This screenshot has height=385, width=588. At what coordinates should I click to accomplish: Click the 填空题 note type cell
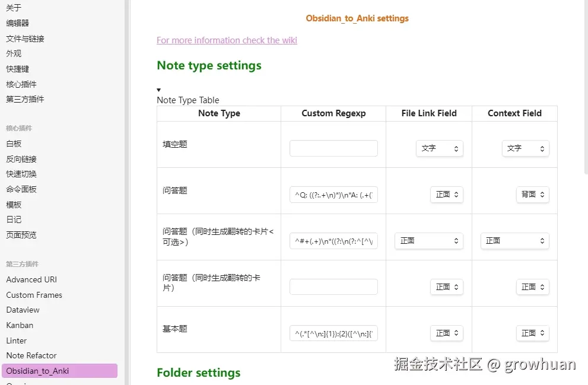point(219,144)
